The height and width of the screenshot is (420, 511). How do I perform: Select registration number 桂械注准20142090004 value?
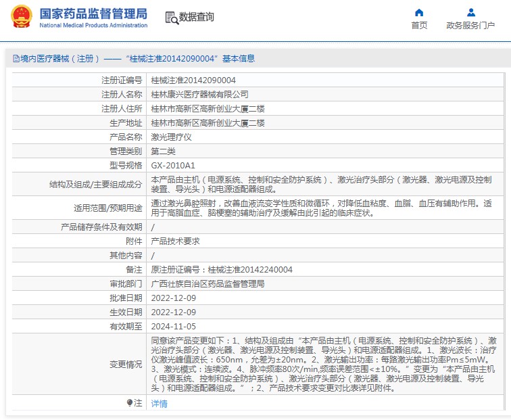coord(193,80)
